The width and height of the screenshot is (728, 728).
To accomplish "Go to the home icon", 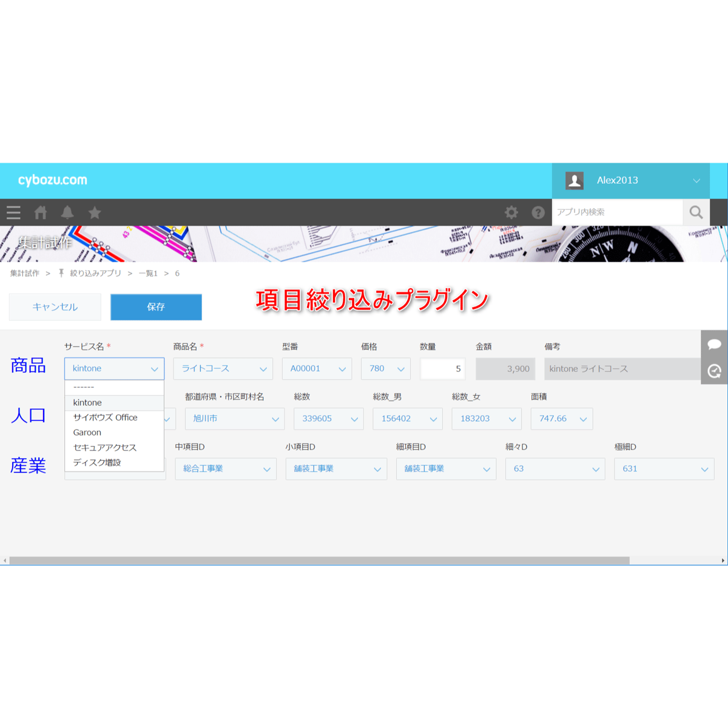I will click(41, 212).
